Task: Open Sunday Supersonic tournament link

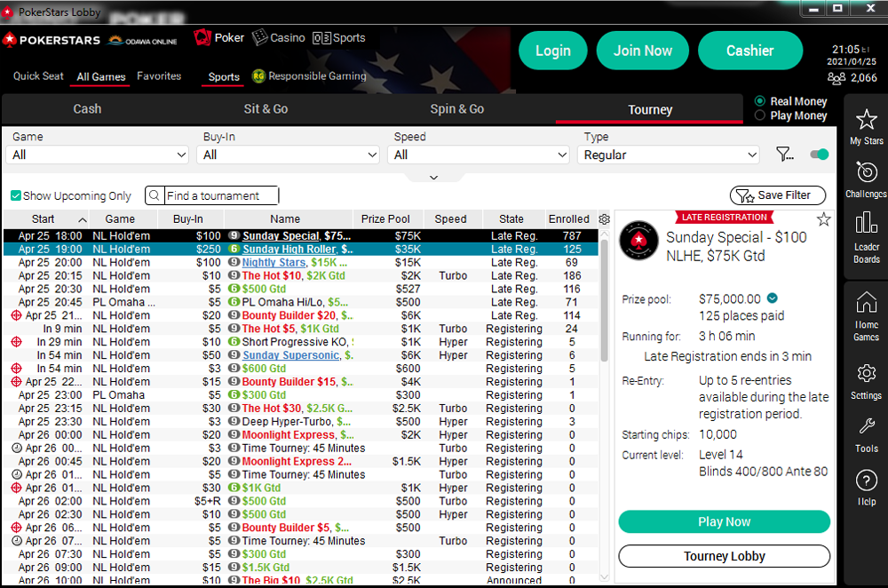Action: [x=291, y=355]
